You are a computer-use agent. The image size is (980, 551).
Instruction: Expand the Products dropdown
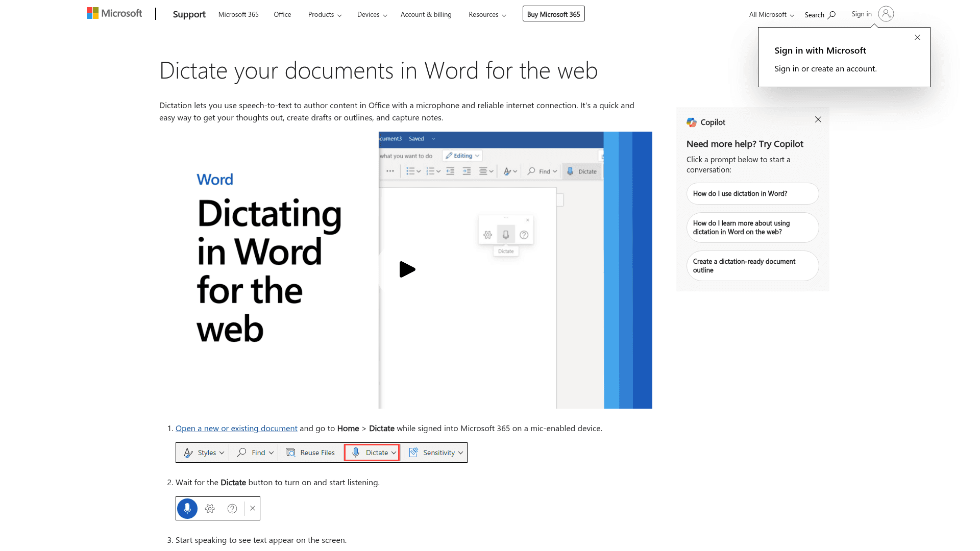325,14
